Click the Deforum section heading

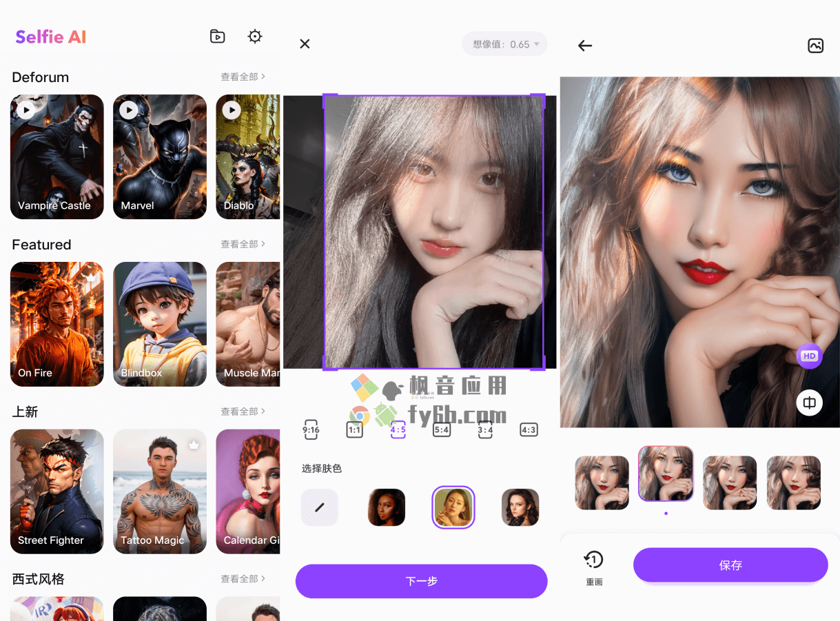pyautogui.click(x=41, y=77)
